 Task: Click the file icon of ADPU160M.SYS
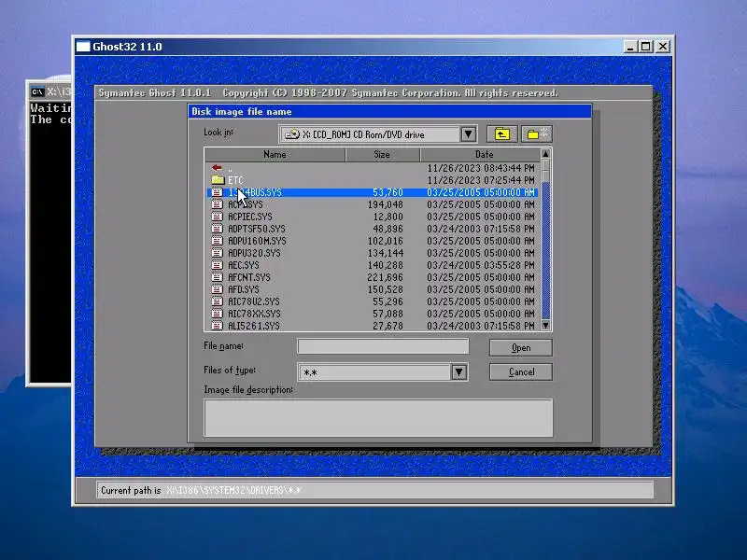(218, 241)
